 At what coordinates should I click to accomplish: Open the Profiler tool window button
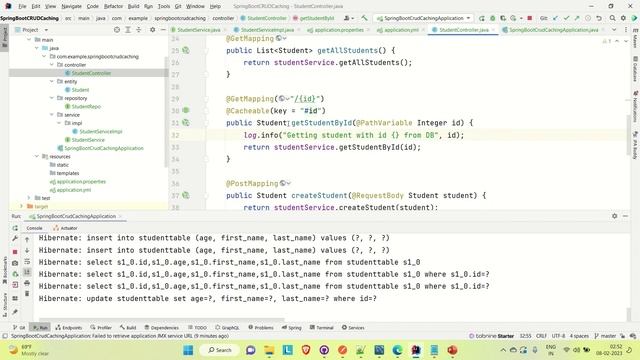coord(101,327)
